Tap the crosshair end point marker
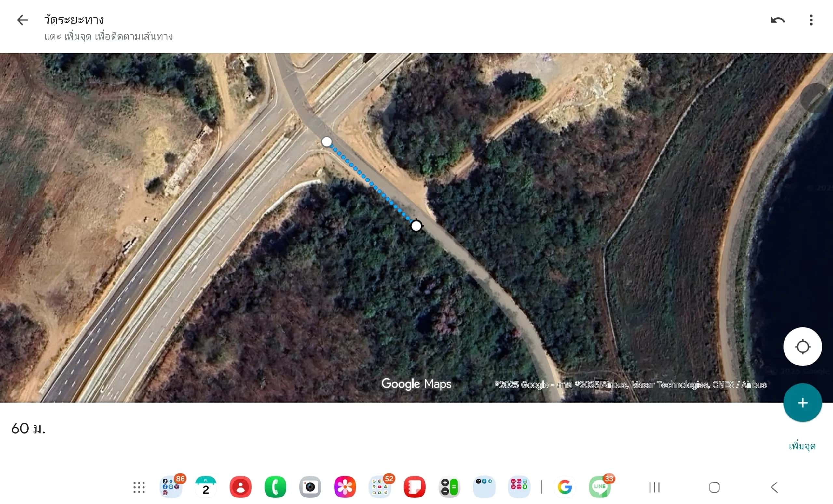 [416, 226]
